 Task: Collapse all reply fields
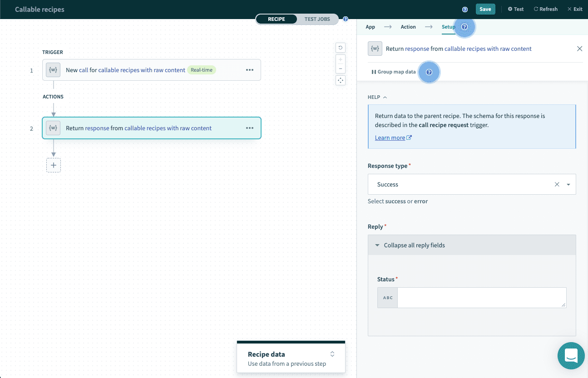(414, 245)
